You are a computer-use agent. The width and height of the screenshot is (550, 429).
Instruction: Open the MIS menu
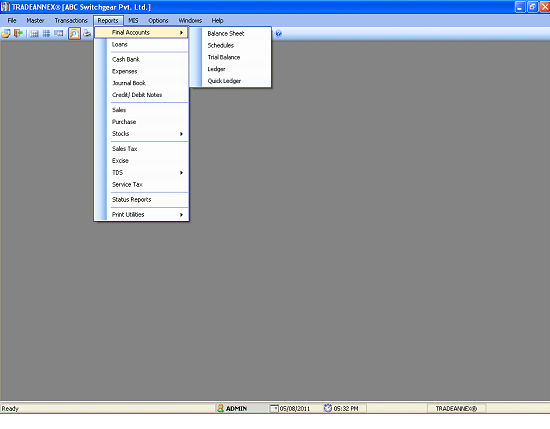pos(133,21)
